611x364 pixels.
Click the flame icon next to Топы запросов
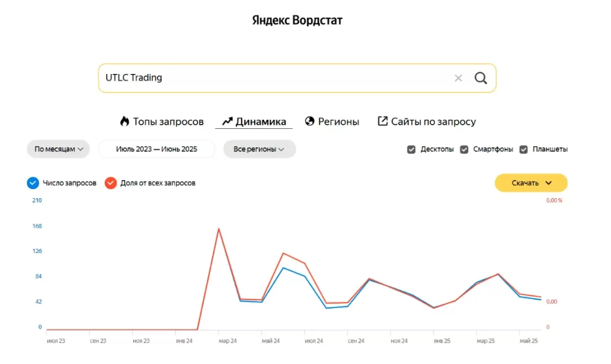tap(124, 121)
